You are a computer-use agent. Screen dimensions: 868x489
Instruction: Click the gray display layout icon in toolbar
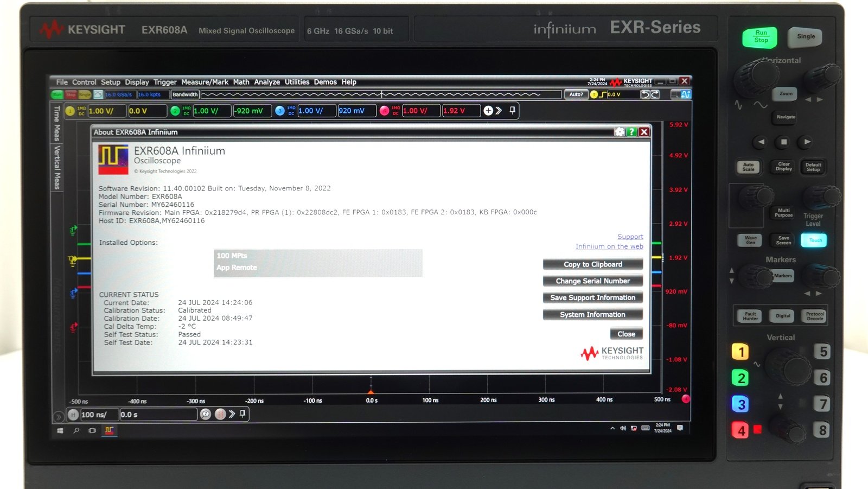coord(675,94)
